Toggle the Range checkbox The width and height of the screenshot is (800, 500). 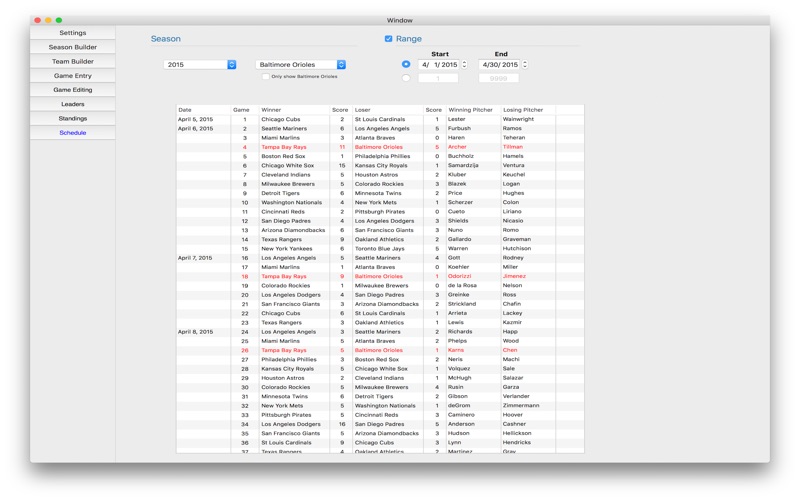coord(389,39)
